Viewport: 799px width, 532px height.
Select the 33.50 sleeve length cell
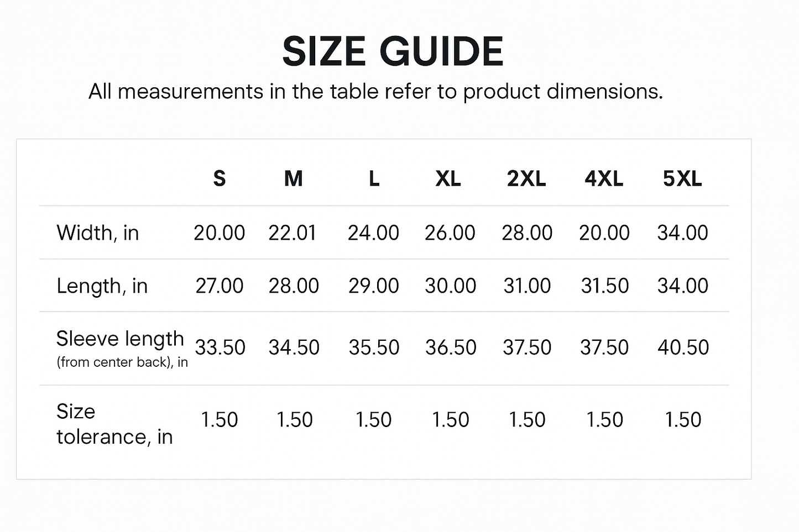tap(220, 347)
